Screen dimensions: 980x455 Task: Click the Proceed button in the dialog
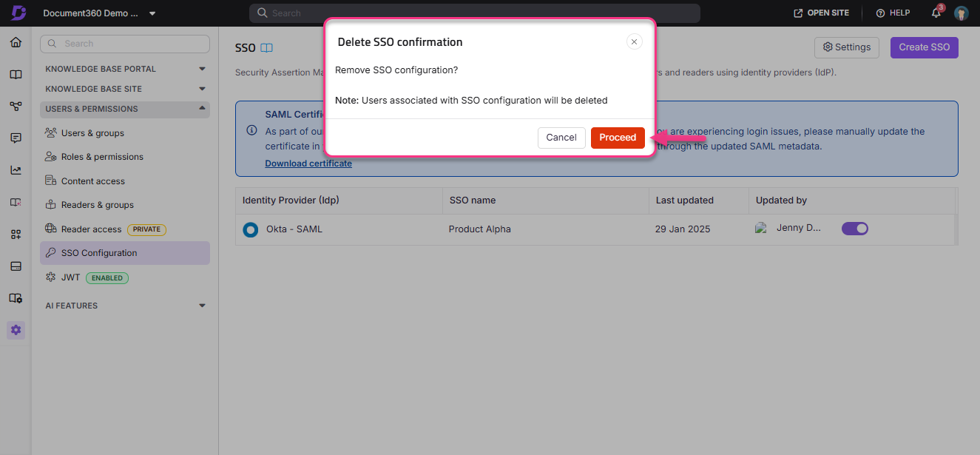618,138
